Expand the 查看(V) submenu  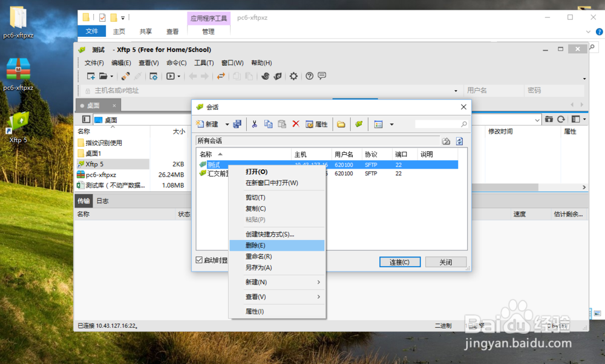278,296
